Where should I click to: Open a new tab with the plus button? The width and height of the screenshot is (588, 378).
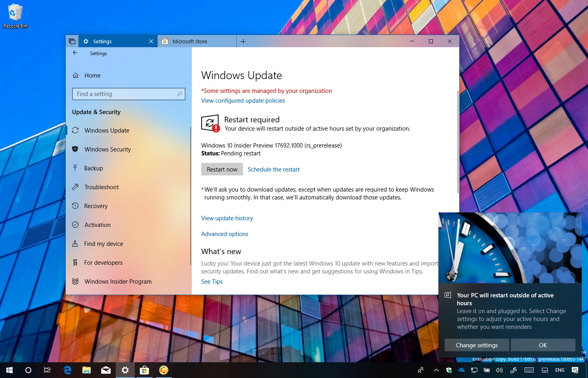coord(243,41)
